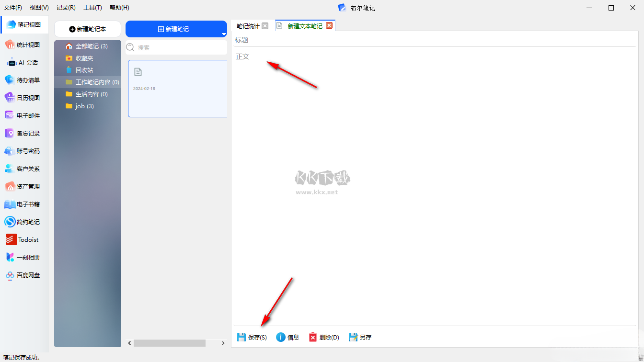Viewport: 644px width, 362px height.
Task: Open the 电子邮件 sidebar icon
Action: point(10,115)
